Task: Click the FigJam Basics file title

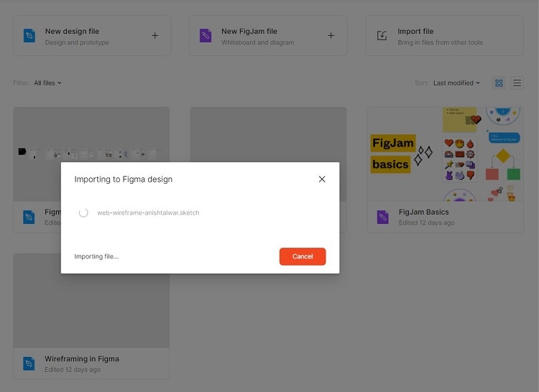Action: tap(423, 212)
